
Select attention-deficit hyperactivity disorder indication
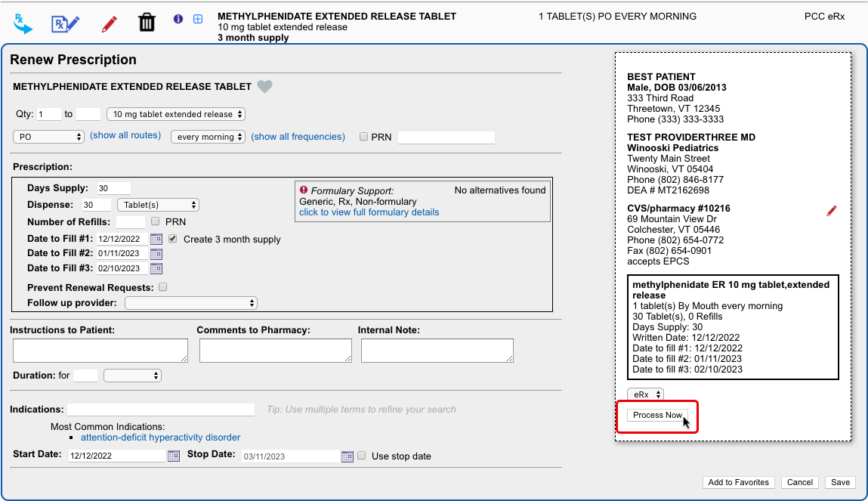click(x=161, y=438)
